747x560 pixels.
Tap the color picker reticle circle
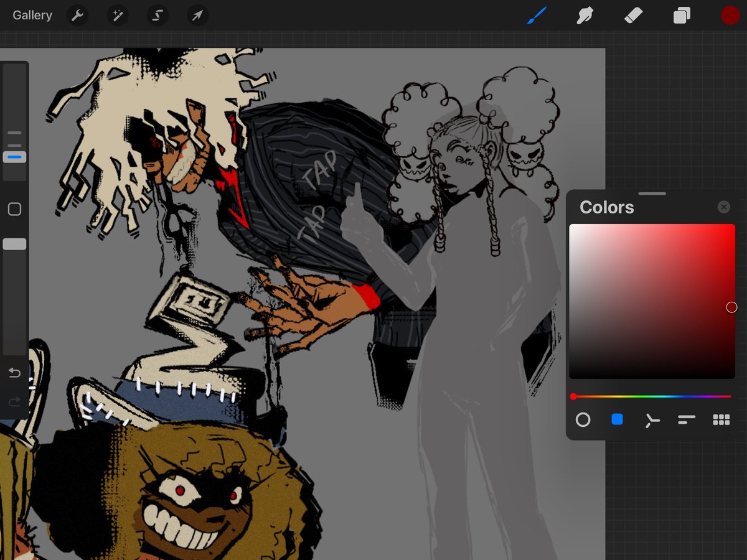pos(732,307)
